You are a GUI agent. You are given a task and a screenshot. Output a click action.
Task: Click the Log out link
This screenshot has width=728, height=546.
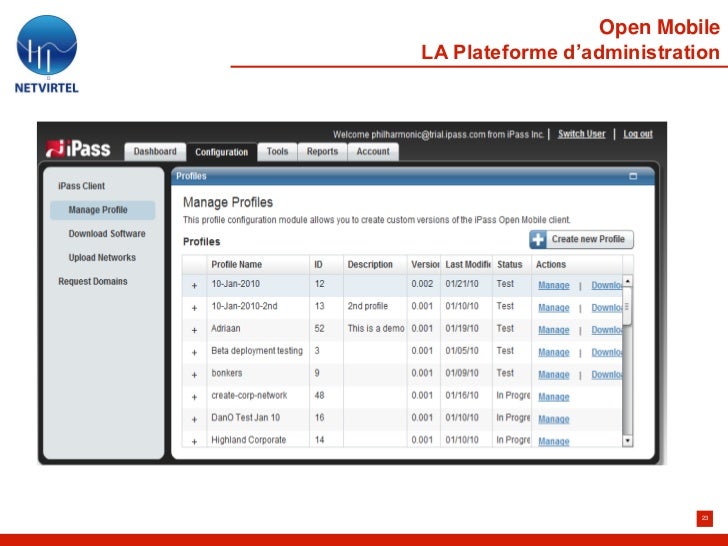click(x=638, y=134)
